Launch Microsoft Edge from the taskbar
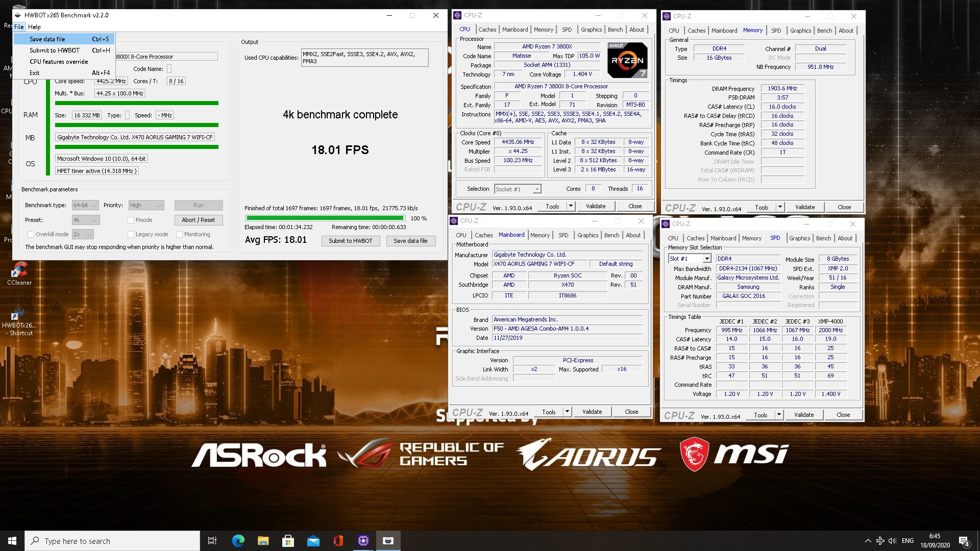 click(x=238, y=541)
